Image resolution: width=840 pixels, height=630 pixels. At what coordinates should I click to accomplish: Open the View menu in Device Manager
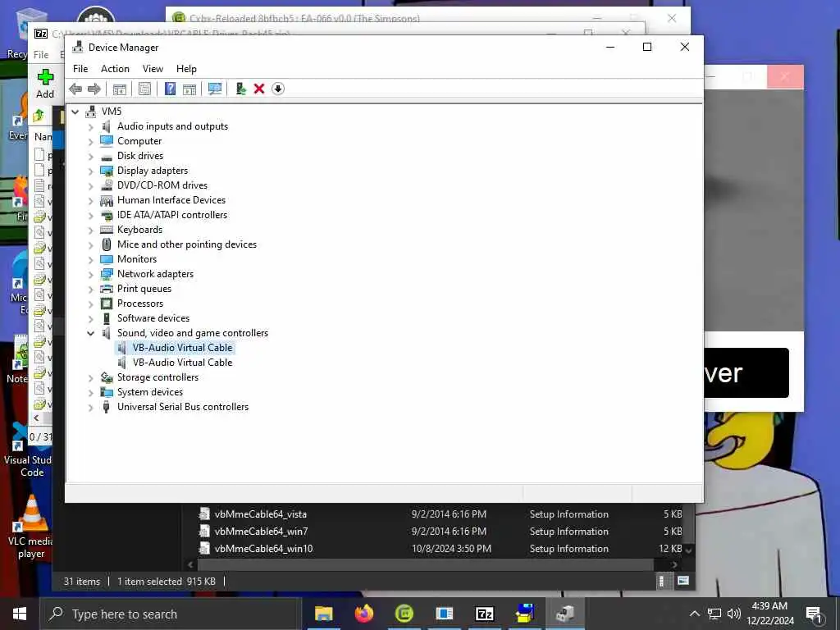point(153,69)
